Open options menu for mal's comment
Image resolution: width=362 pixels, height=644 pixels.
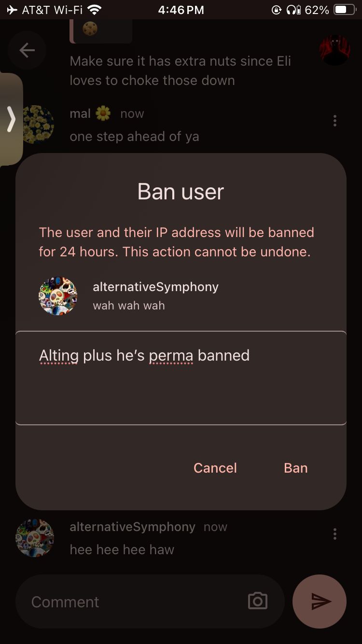coord(335,121)
